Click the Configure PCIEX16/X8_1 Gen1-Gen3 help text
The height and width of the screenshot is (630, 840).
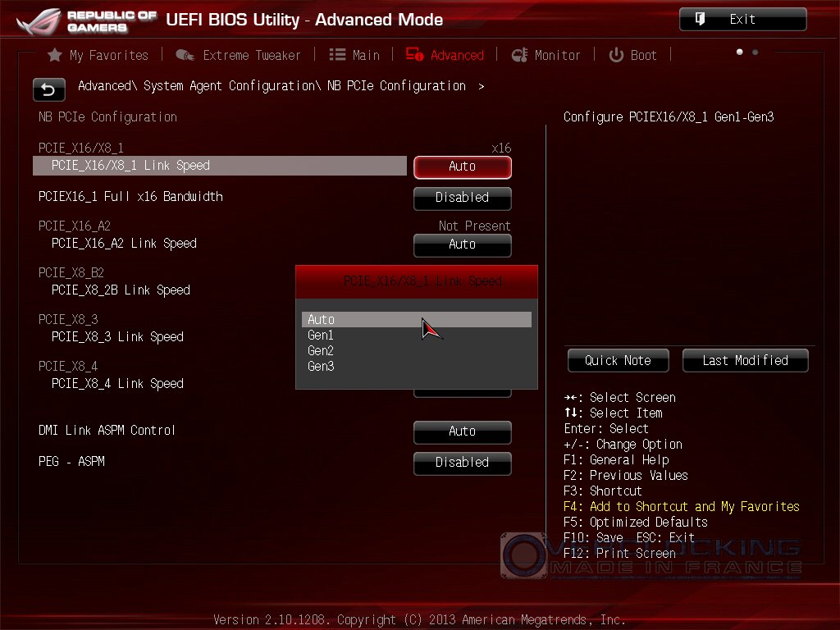pos(669,116)
